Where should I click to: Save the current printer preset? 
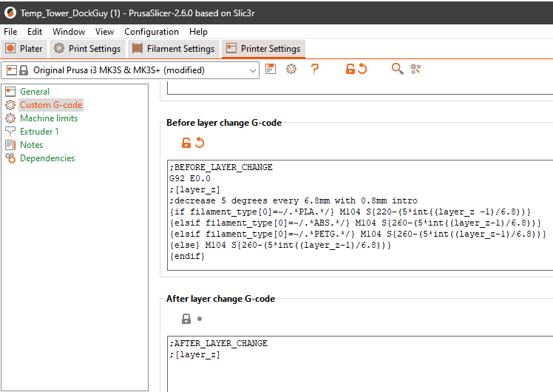pos(271,69)
